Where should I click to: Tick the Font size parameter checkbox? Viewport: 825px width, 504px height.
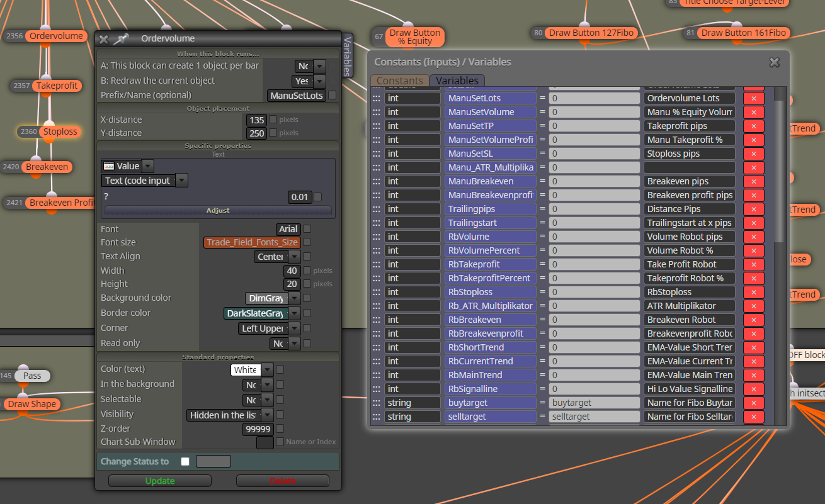[307, 242]
